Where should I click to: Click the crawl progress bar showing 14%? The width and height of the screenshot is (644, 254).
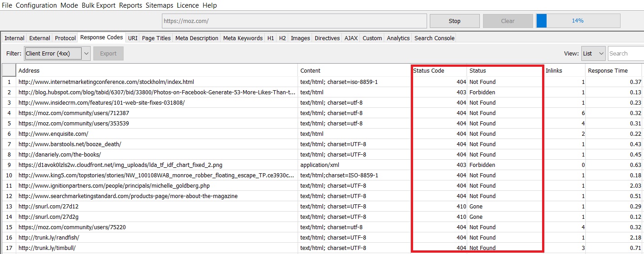[578, 21]
